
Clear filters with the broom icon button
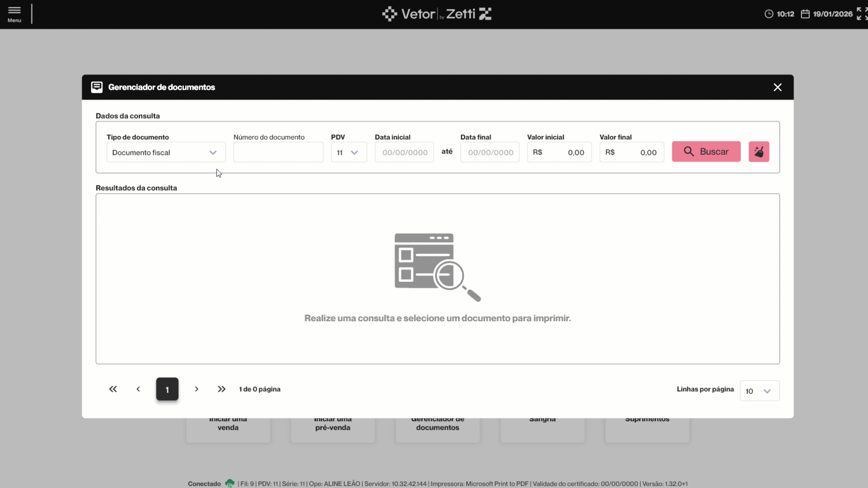click(x=759, y=152)
